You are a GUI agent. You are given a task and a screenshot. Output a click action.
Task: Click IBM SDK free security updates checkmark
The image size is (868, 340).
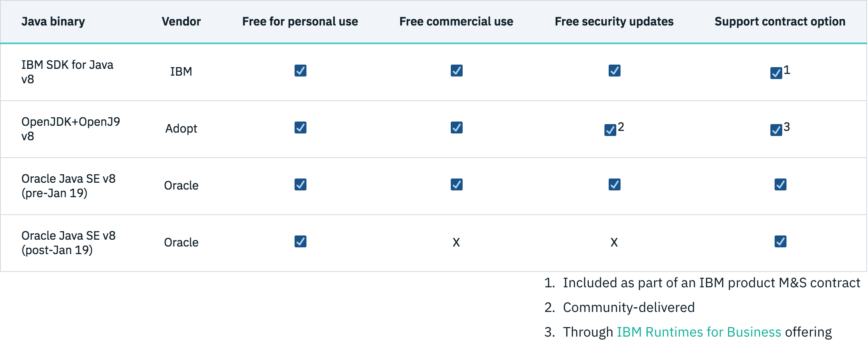click(614, 71)
